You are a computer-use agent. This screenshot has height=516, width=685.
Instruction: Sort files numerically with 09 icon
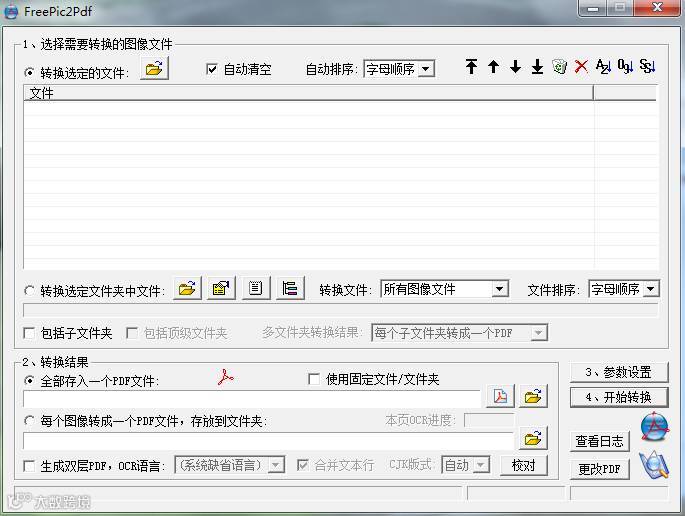625,66
